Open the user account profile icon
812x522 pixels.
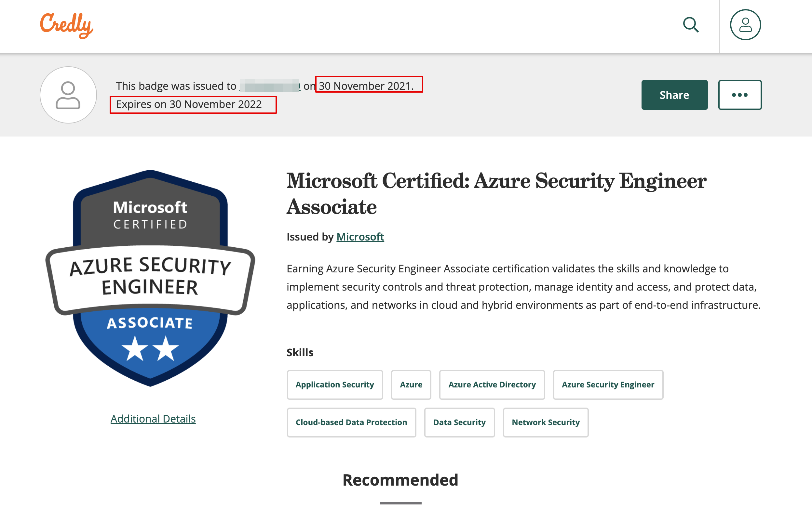coord(745,25)
